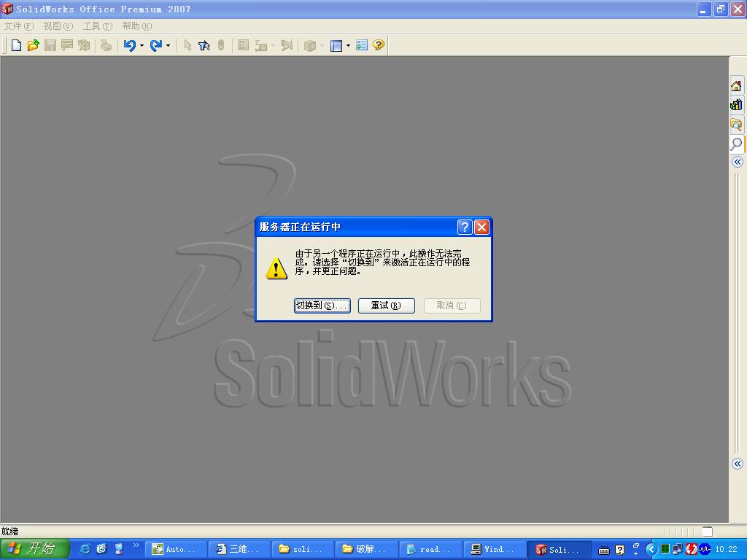Click the grayed sigma Equations icon
This screenshot has width=747, height=560.
click(260, 45)
